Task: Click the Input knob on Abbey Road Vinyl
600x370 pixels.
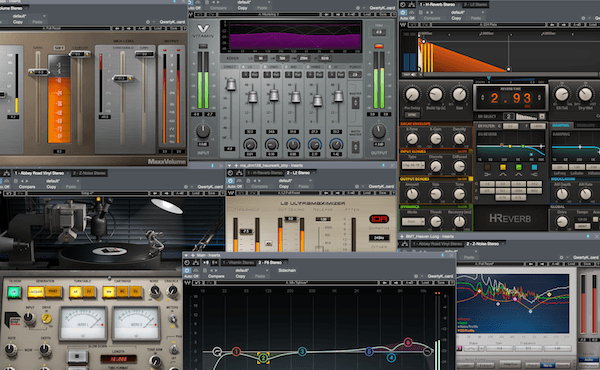Action: [x=29, y=317]
